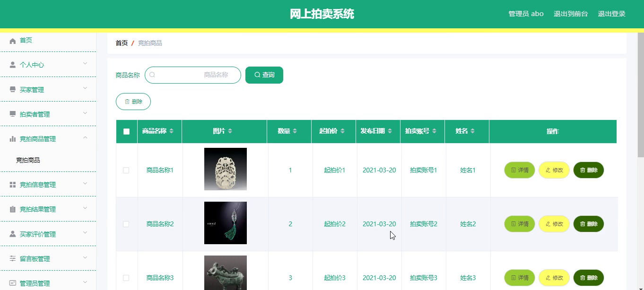Sort by 姓名 column arrows
The width and height of the screenshot is (644, 290).
coord(472,131)
